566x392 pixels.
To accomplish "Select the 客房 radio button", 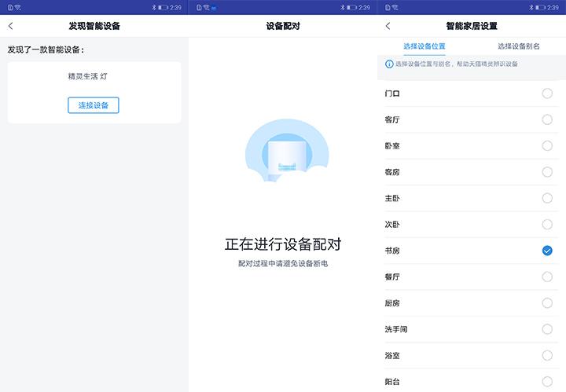I will coord(547,172).
